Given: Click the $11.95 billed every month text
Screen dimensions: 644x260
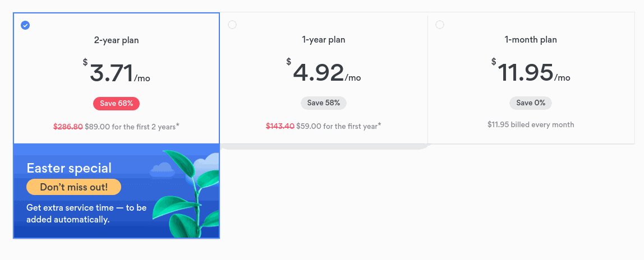Looking at the screenshot, I should (x=531, y=124).
